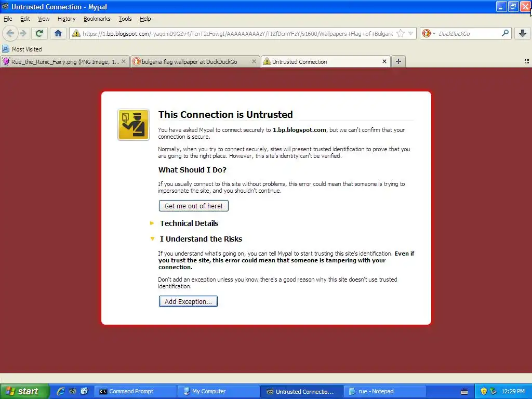532x399 pixels.
Task: Click the magnifier search icon
Action: tap(505, 33)
